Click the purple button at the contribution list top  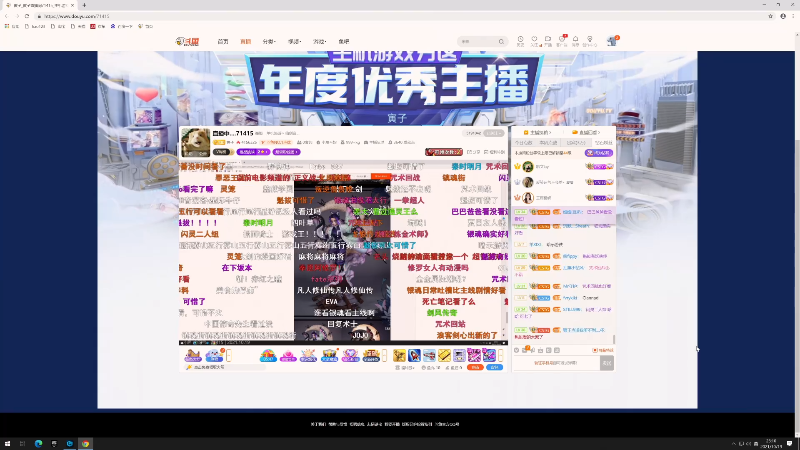pyautogui.click(x=598, y=153)
